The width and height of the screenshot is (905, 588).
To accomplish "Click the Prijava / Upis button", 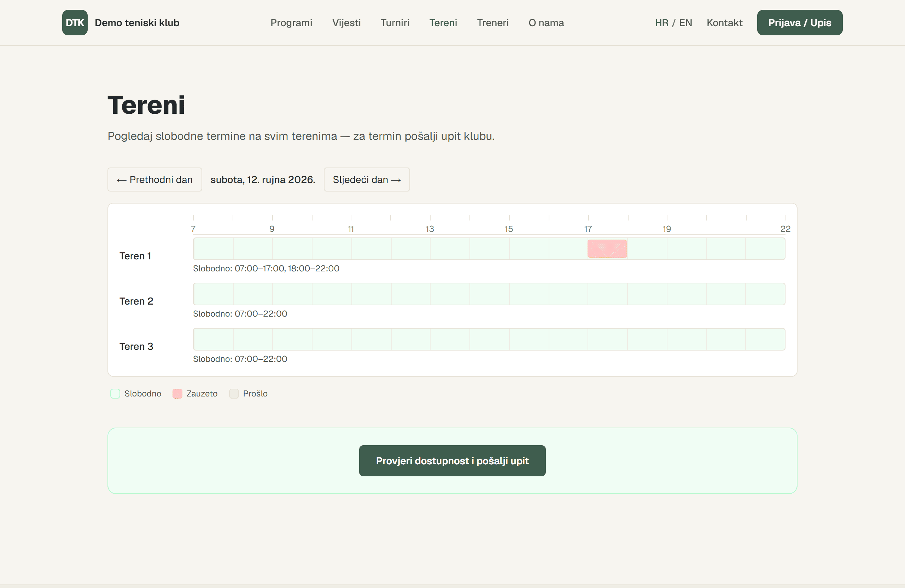I will (800, 23).
